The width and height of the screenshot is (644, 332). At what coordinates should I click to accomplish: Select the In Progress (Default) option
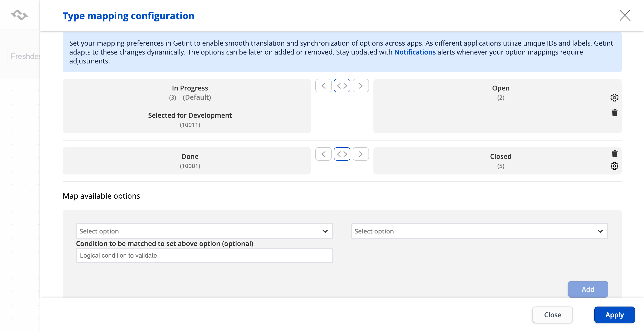(x=190, y=92)
